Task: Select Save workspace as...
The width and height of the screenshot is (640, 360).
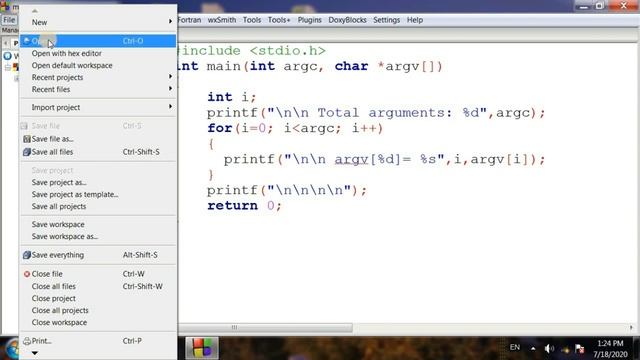Action: 98,236
